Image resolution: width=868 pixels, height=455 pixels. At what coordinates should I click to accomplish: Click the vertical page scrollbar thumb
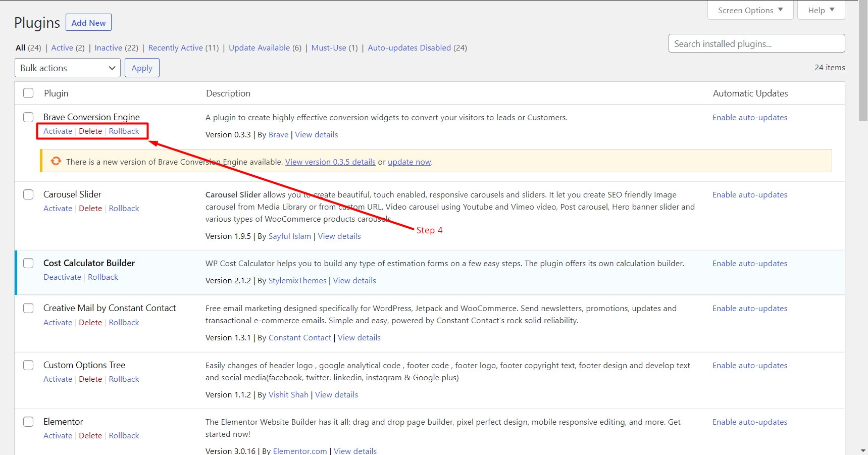[863, 61]
